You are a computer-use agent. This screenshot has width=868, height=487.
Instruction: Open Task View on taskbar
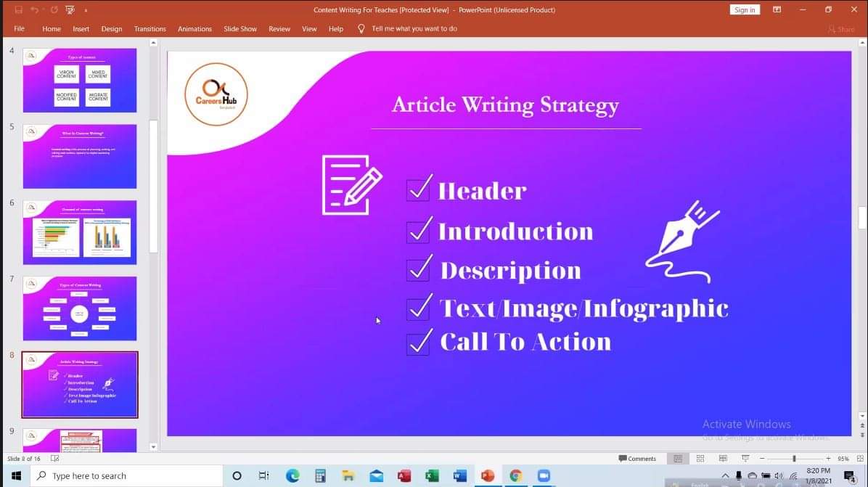[x=263, y=475]
